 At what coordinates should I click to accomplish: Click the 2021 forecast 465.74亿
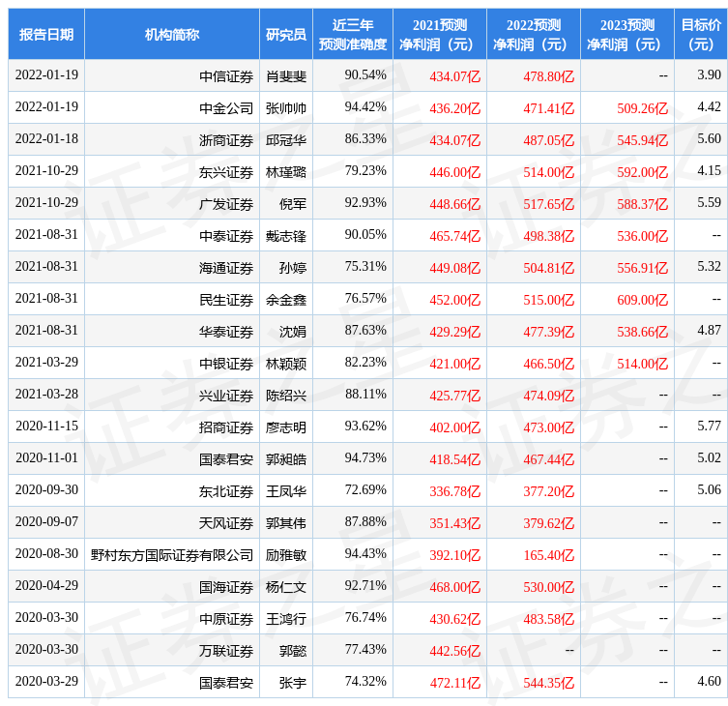(455, 236)
